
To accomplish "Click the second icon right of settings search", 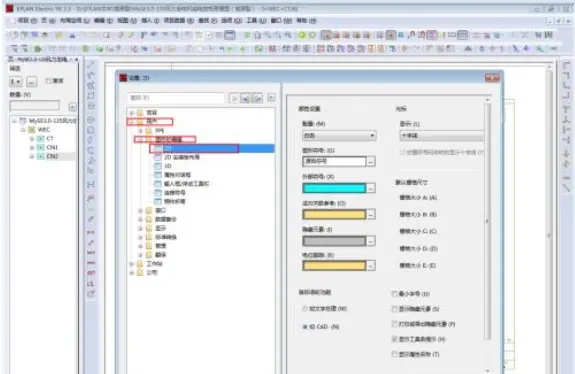I will (246, 98).
